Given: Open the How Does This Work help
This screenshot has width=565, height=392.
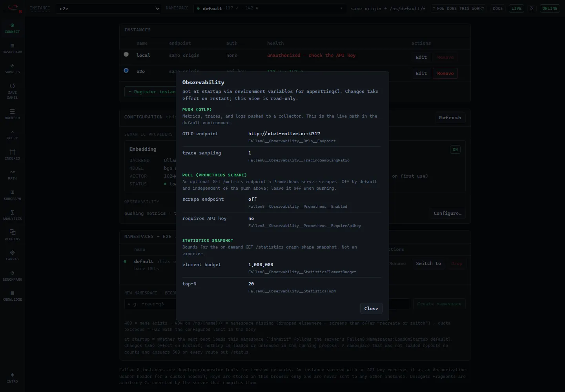Looking at the screenshot, I should pos(458,8).
